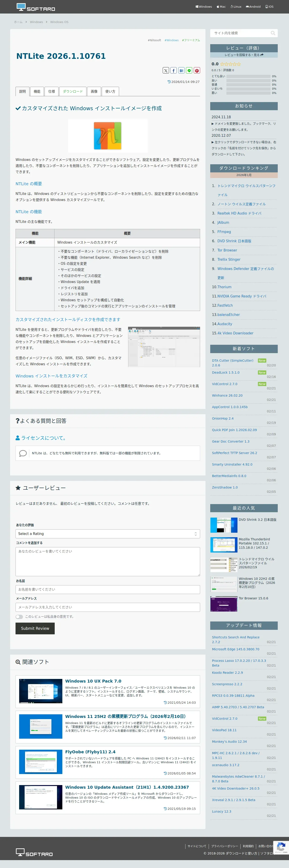Open update entry Koodo Reader 2.2.9
The height and width of the screenshot is (868, 289).
pos(227,673)
